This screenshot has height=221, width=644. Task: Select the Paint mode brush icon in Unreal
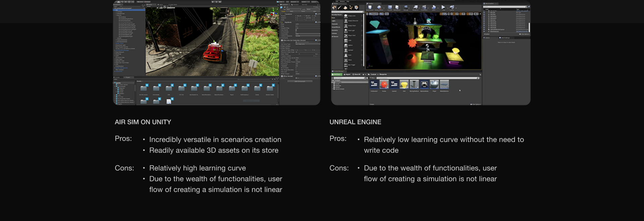(340, 7)
